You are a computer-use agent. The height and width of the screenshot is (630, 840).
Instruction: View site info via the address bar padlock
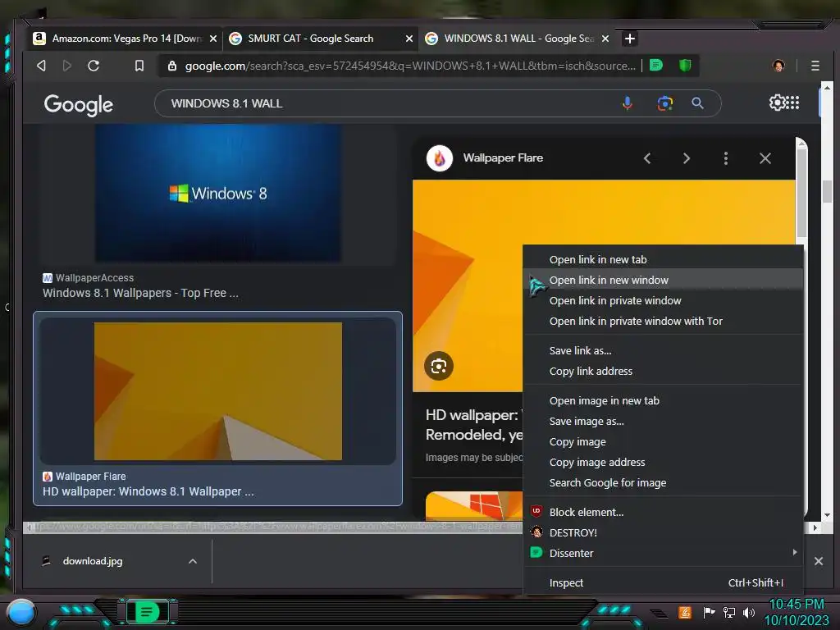(172, 66)
